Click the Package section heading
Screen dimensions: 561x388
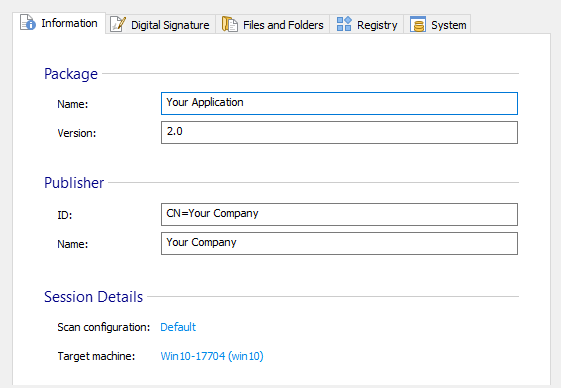pyautogui.click(x=71, y=74)
